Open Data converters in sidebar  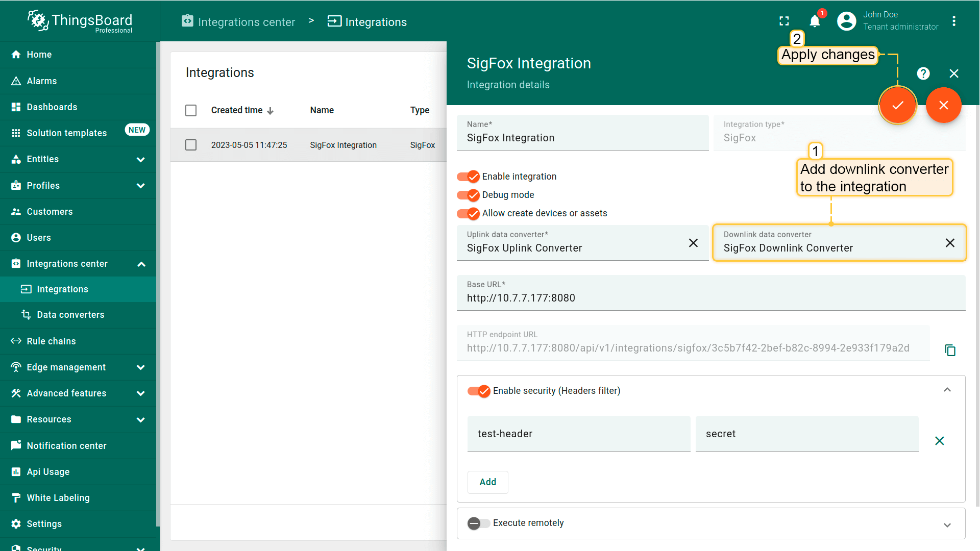[x=70, y=315]
